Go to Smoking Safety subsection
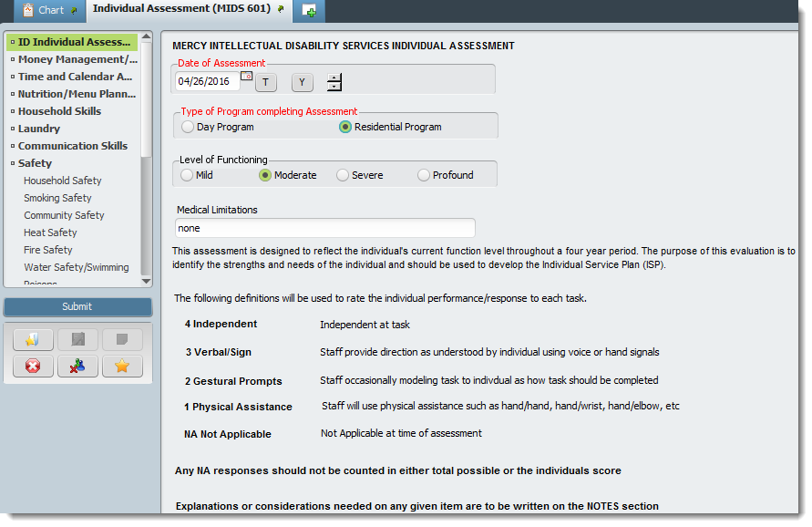812x527 pixels. click(57, 198)
